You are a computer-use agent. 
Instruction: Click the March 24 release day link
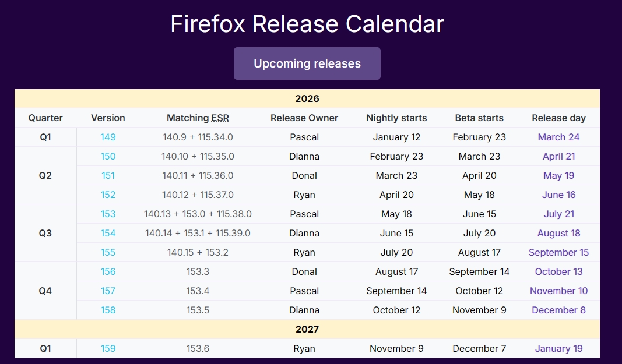point(558,137)
